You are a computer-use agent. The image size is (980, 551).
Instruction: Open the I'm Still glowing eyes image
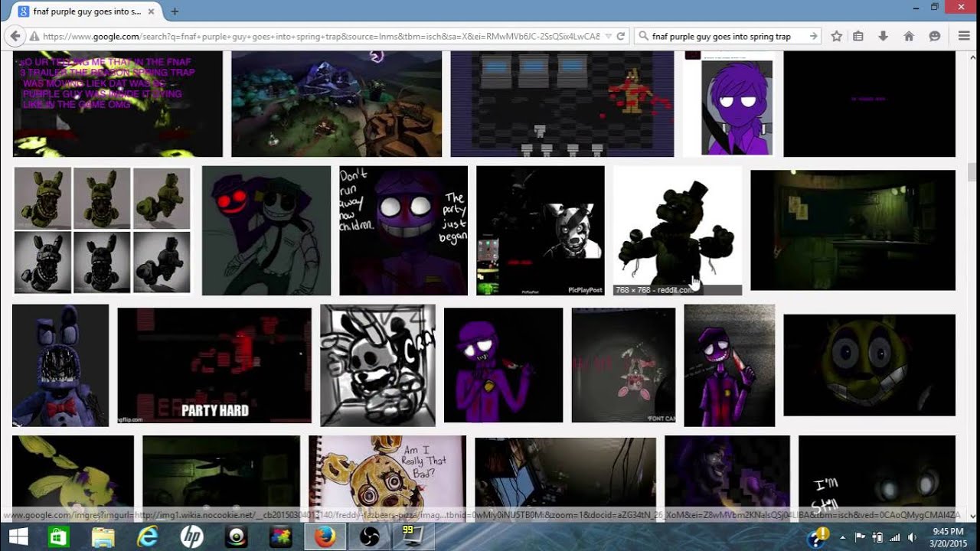[877, 478]
